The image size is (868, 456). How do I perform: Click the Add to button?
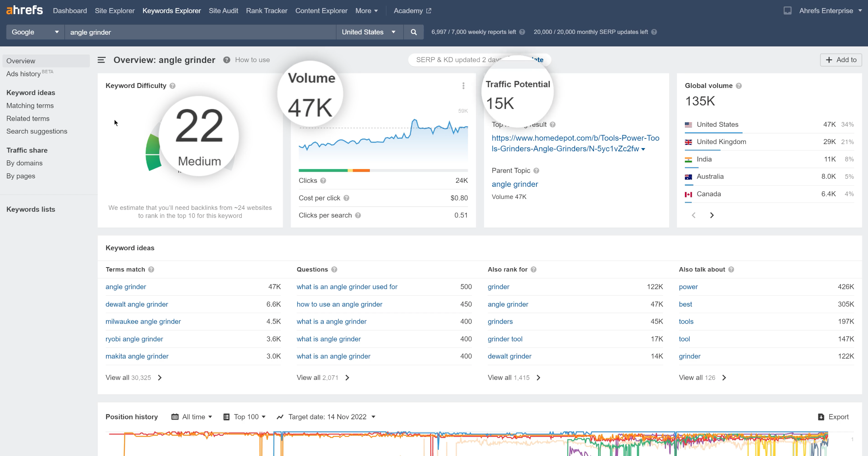[x=841, y=60]
